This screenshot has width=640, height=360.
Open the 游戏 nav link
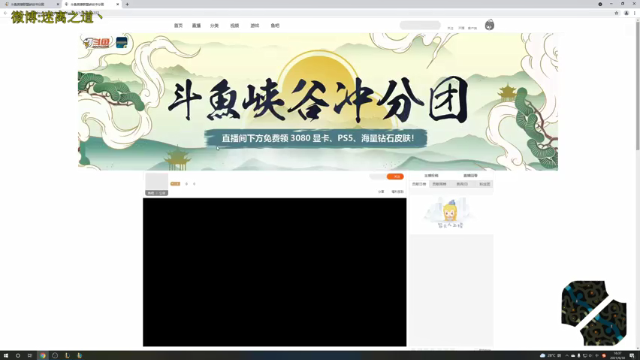[x=255, y=26]
